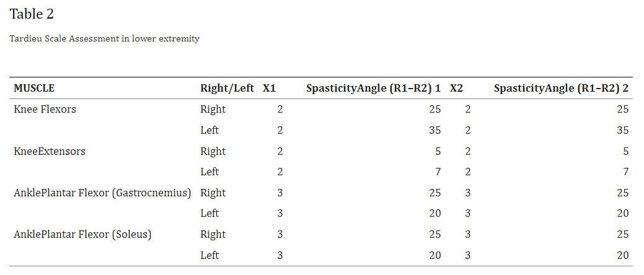Select the X2 column header
Screen dimensions: 644x275
(456, 88)
